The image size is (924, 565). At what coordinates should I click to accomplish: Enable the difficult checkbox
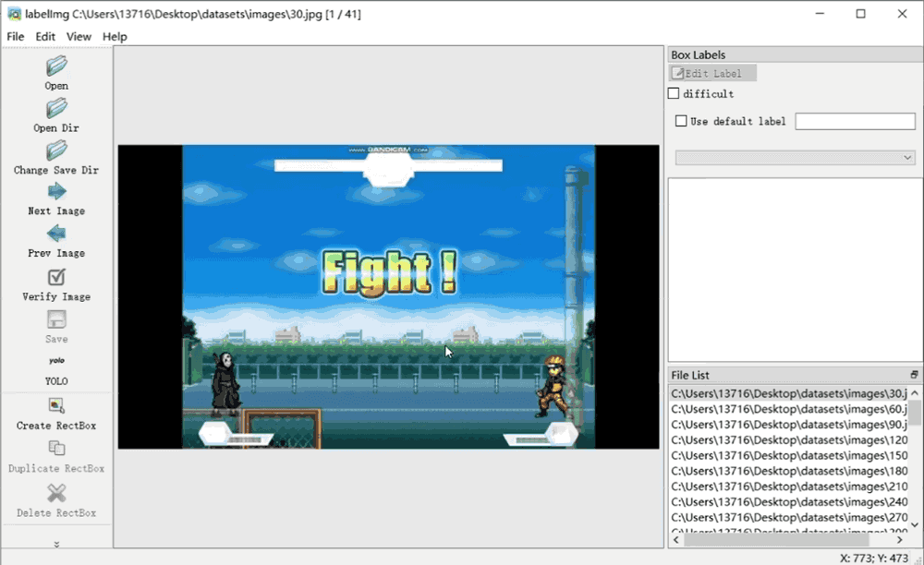[674, 93]
